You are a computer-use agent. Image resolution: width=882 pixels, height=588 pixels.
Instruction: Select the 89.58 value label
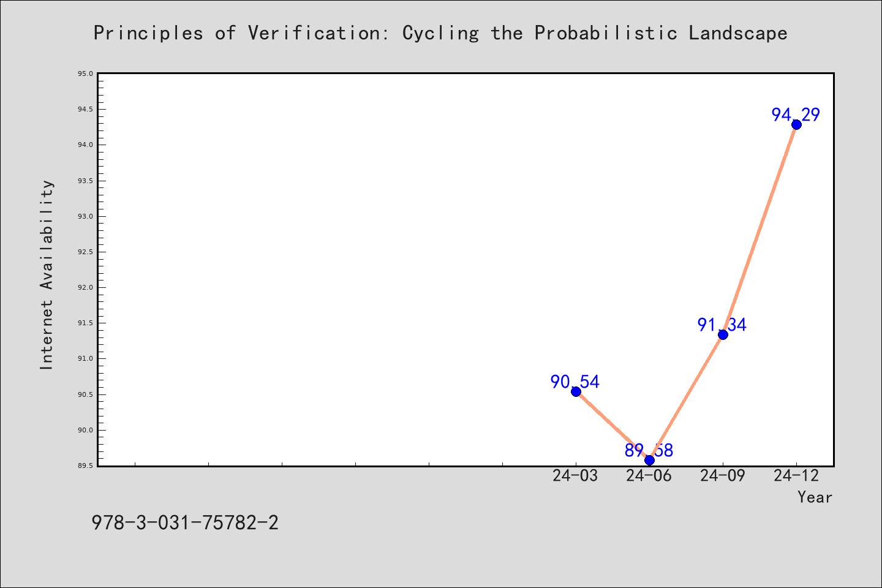tap(649, 450)
